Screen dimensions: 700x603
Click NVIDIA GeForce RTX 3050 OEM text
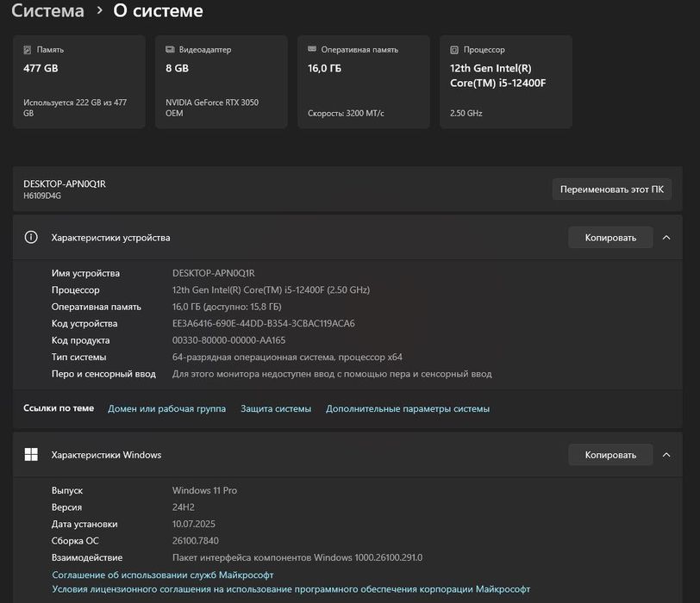coord(212,108)
